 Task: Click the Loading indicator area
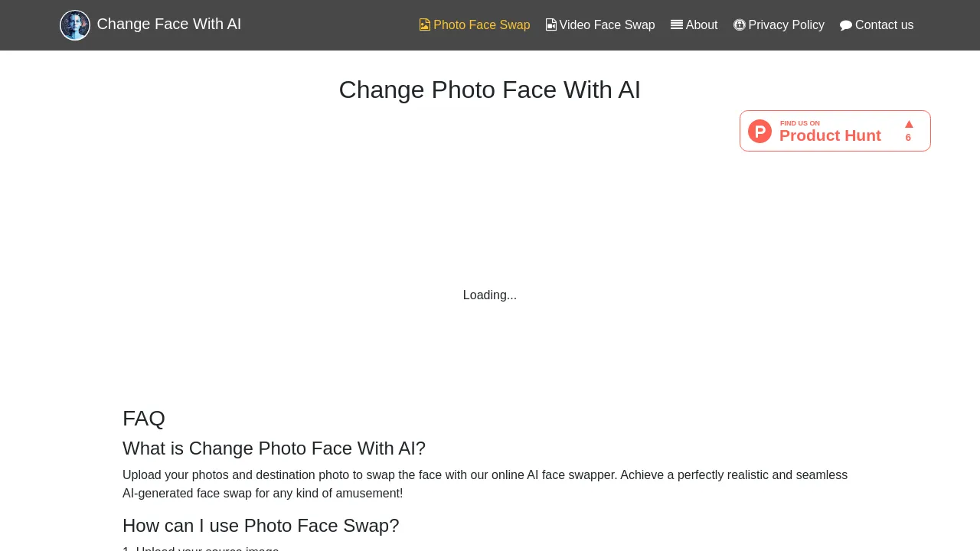click(x=489, y=295)
